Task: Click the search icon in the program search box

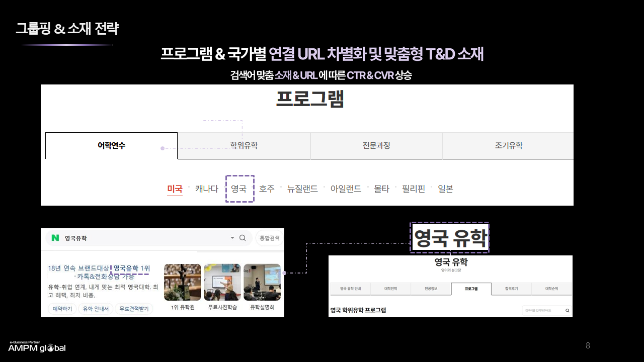Action: tap(568, 311)
